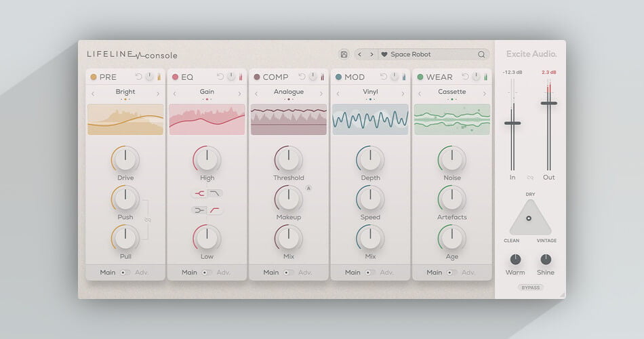Previous MOD mode arrow beside Vinyl
Viewport: 644px width, 339px height.
tap(338, 94)
